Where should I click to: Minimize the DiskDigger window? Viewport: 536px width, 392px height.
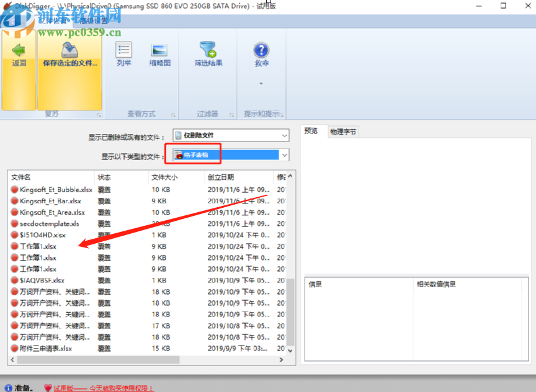pyautogui.click(x=479, y=6)
